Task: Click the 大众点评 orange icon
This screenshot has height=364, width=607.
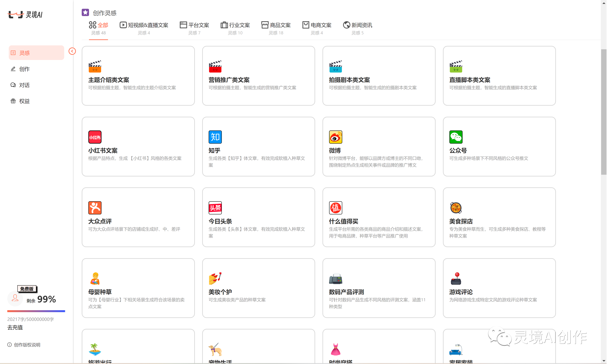Action: coord(95,208)
